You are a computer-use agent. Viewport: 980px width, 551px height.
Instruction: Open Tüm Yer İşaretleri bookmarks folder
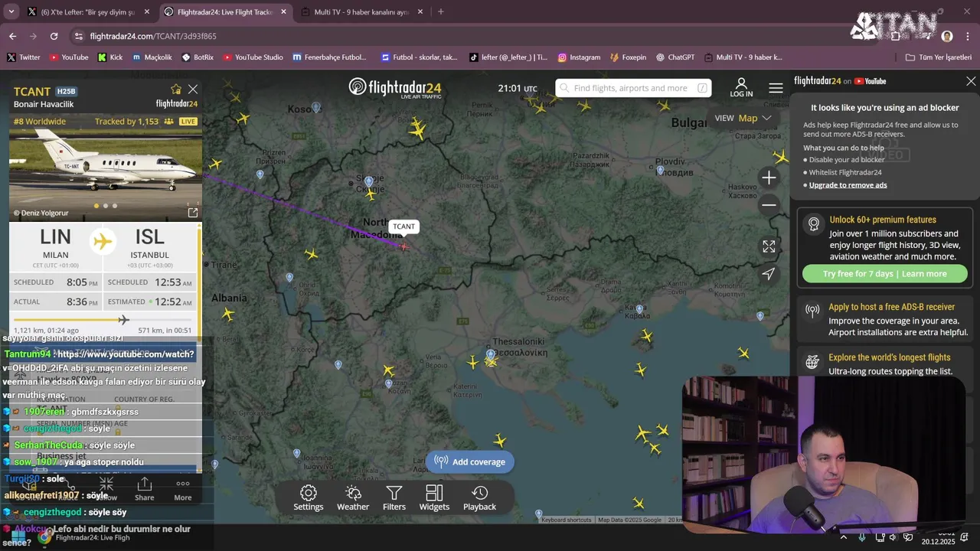938,57
